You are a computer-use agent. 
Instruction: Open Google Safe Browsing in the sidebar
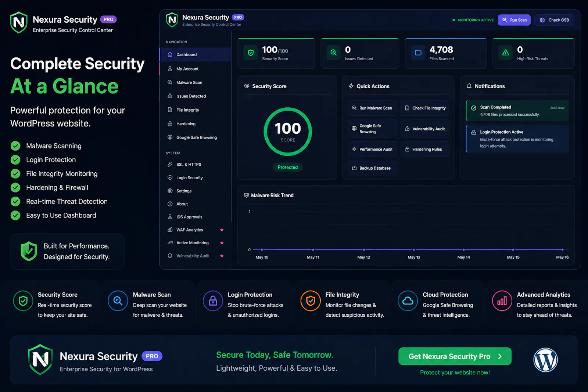point(196,137)
